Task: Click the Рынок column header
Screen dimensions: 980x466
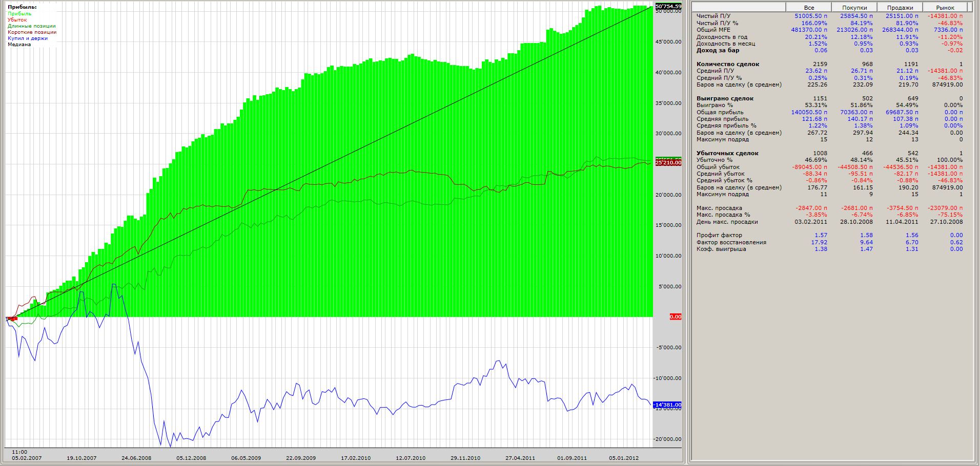Action: pos(945,8)
